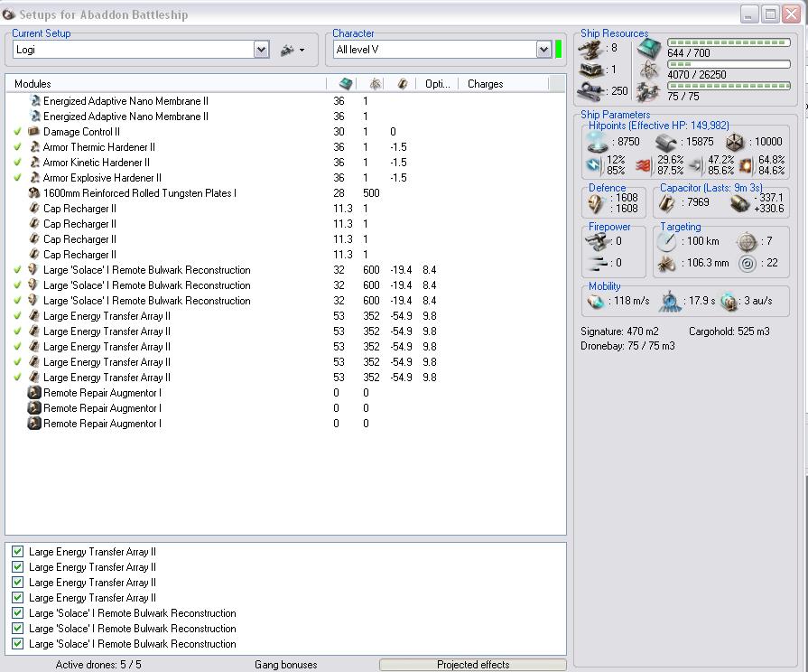Toggle Armor Kinetic Hardener II active checkmark

[x=17, y=163]
